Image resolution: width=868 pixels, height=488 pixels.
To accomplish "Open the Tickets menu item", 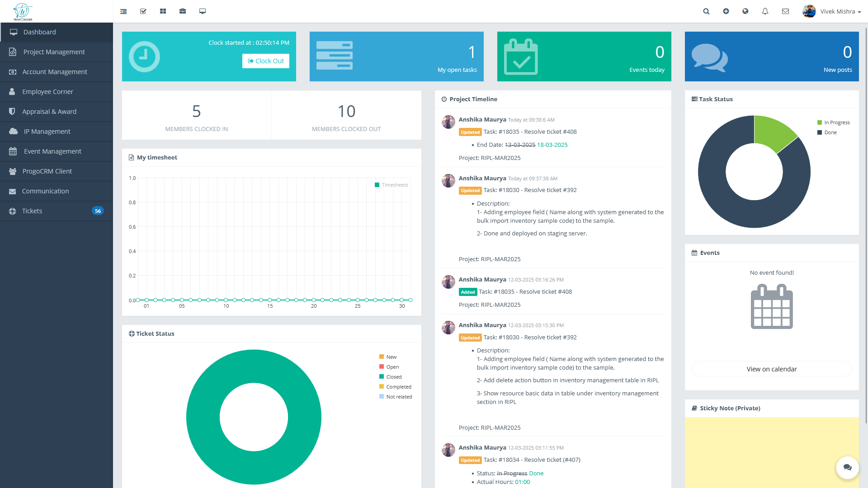I will (x=32, y=211).
